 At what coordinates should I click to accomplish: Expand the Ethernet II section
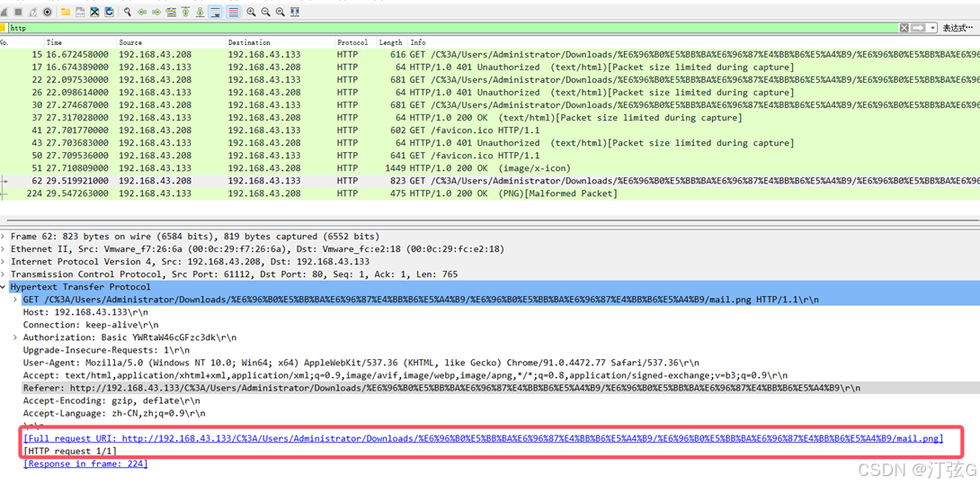tap(3, 249)
